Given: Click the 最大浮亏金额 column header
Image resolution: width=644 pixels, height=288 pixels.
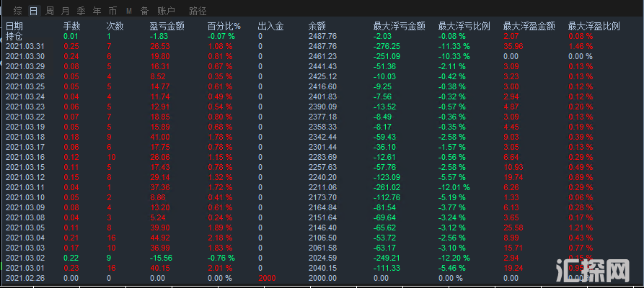Looking at the screenshot, I should (400, 26).
